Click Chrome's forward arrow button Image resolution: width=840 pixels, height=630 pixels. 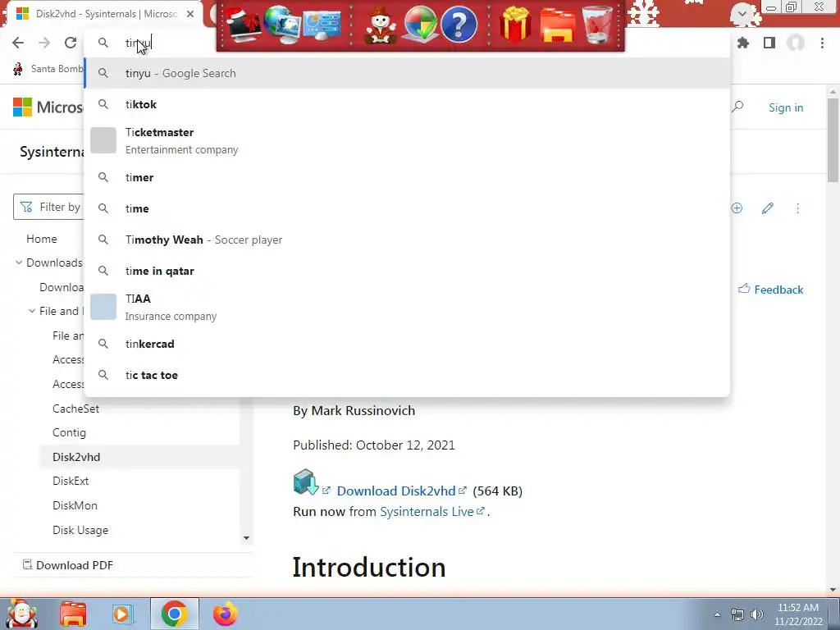point(44,43)
